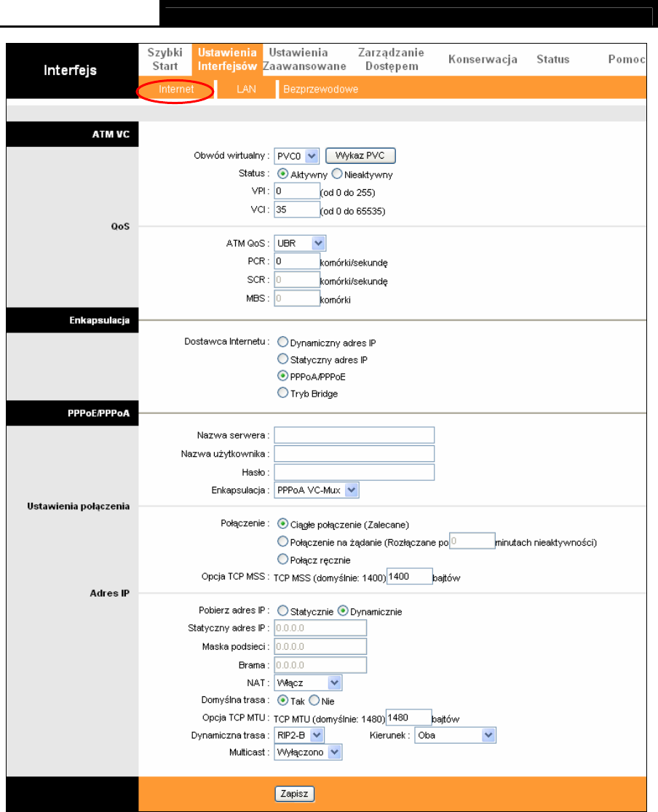Click the Zapisz button
Image resolution: width=658 pixels, height=812 pixels.
294,793
